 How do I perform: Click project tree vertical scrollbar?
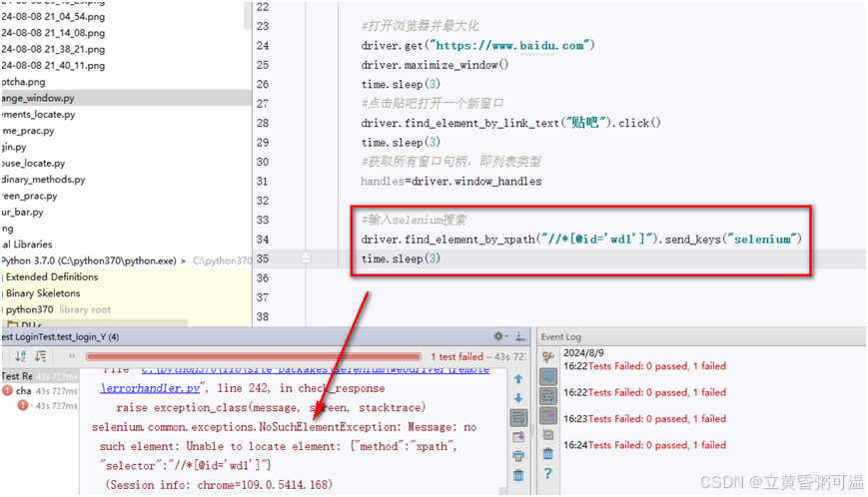tap(248, 15)
